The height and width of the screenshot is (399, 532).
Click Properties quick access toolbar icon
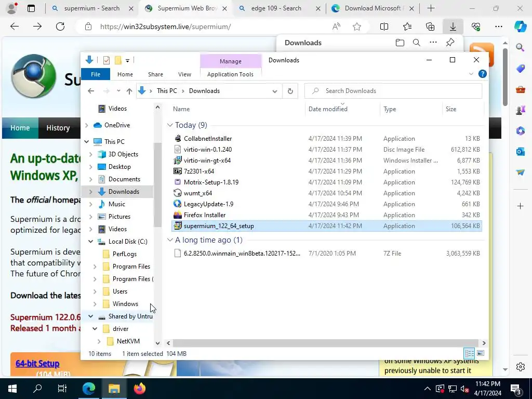(106, 60)
